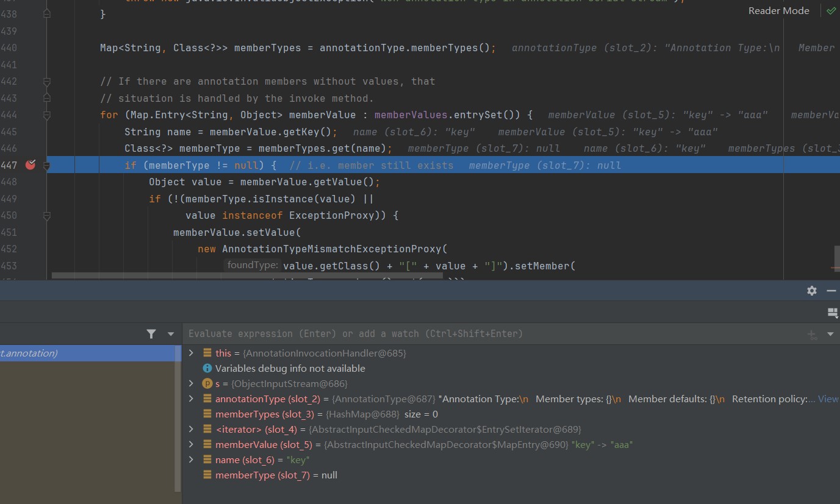The height and width of the screenshot is (504, 840).
Task: Select the 'memberTypes (slot_3)' HashMap row
Action: point(511,414)
